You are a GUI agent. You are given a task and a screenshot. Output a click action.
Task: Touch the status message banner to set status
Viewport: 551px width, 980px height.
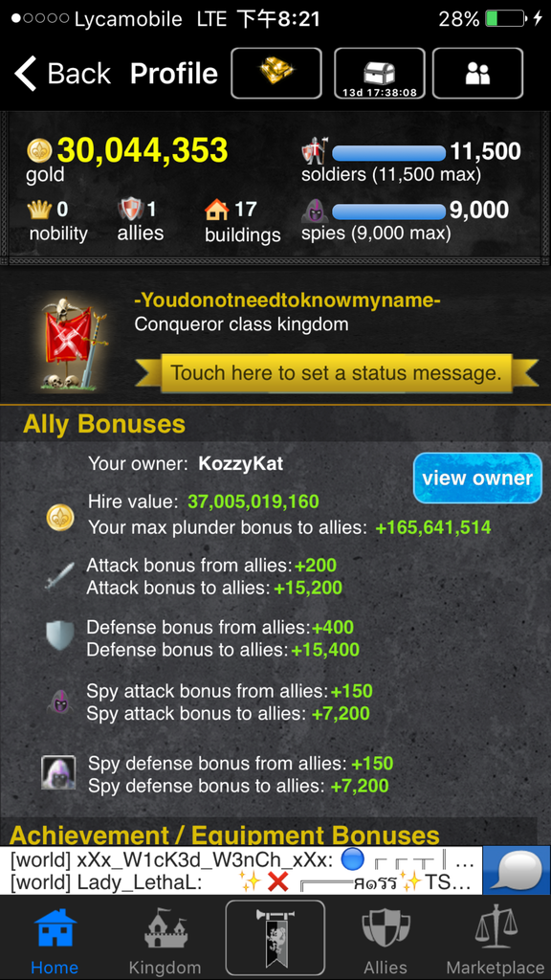pyautogui.click(x=336, y=374)
